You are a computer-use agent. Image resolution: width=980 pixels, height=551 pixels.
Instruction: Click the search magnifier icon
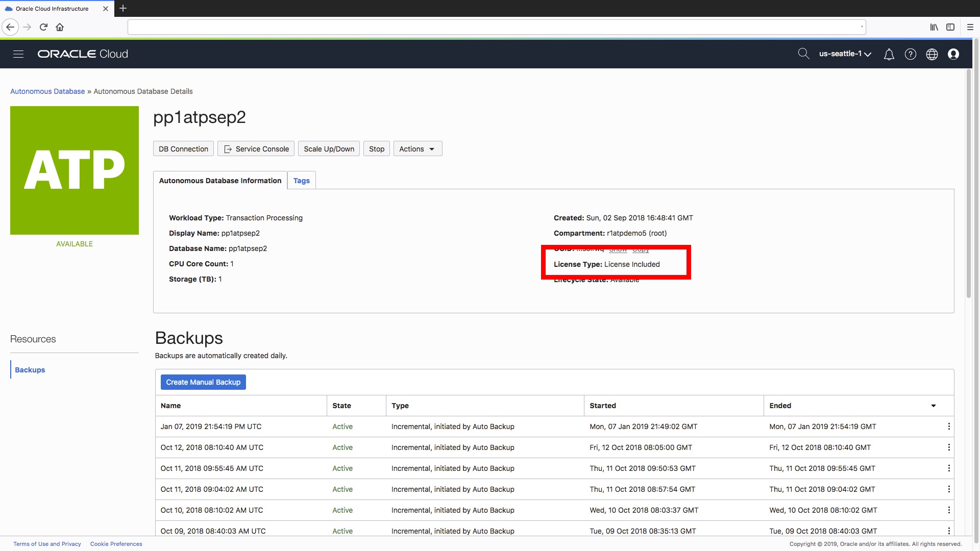point(803,54)
